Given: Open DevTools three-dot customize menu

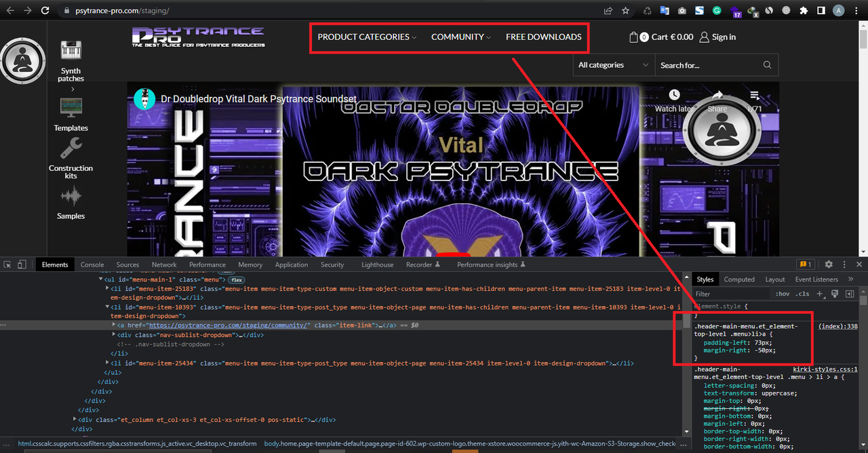Looking at the screenshot, I should coord(844,264).
